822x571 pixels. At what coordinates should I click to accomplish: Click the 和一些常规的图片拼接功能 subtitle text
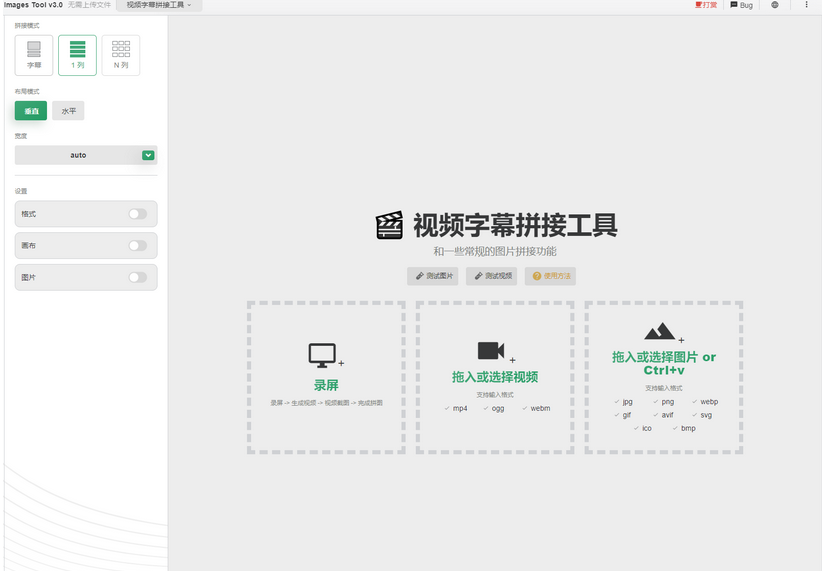(495, 252)
